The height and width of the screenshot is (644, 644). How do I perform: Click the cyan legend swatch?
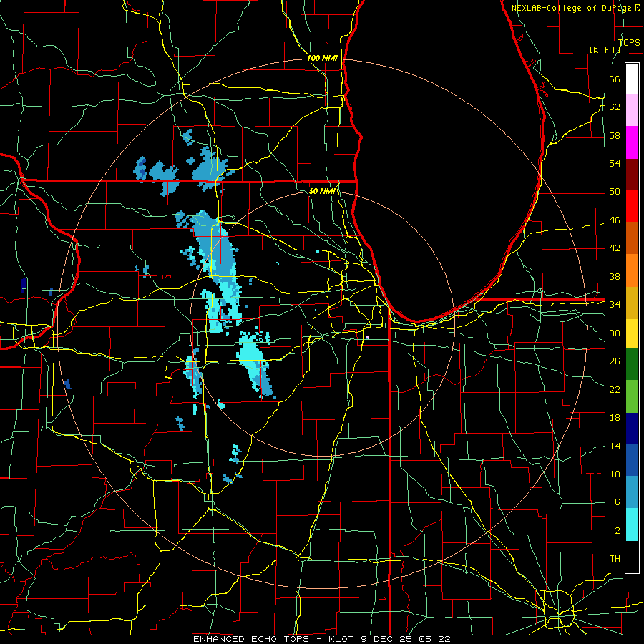[632, 525]
